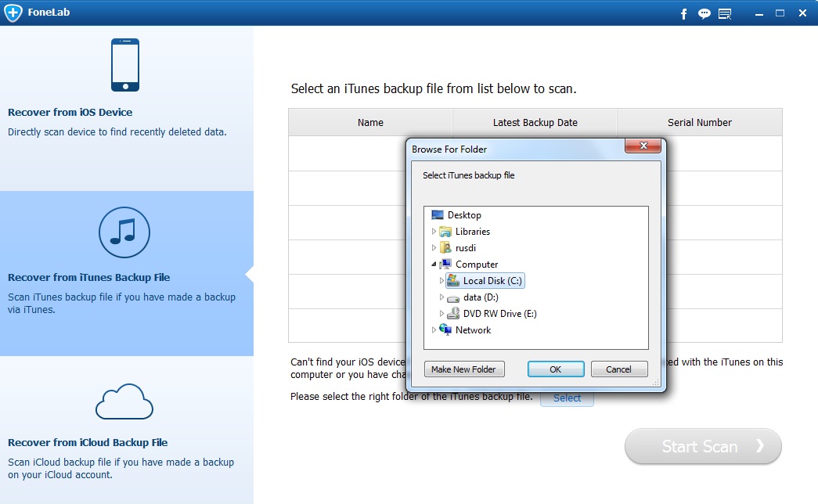Click the Select folder button

567,398
